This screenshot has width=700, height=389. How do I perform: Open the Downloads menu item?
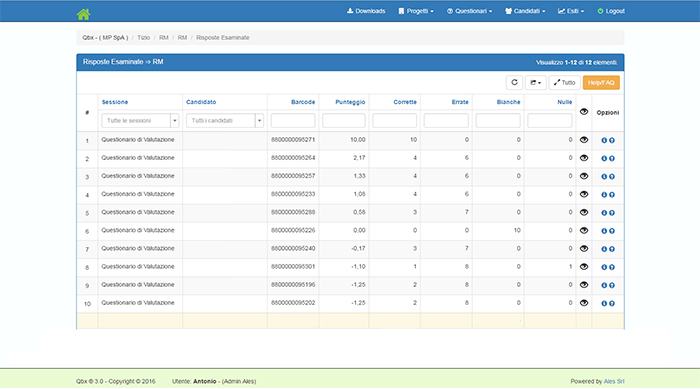point(366,11)
